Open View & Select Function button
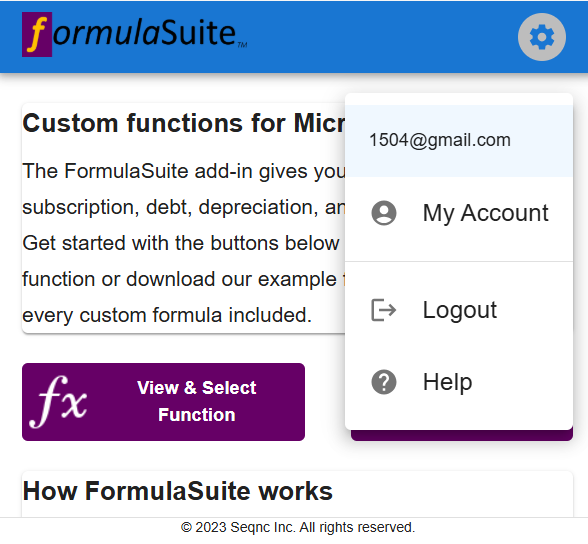 tap(164, 402)
